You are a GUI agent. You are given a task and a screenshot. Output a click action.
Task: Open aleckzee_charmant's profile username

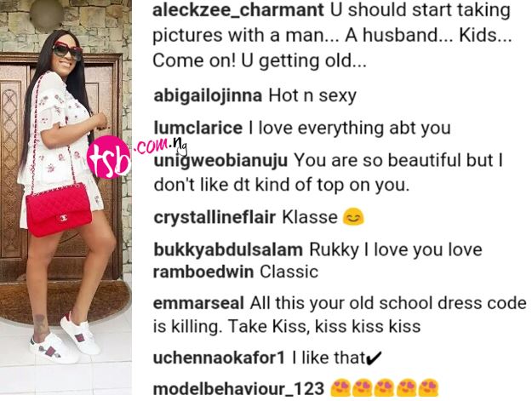pyautogui.click(x=238, y=10)
